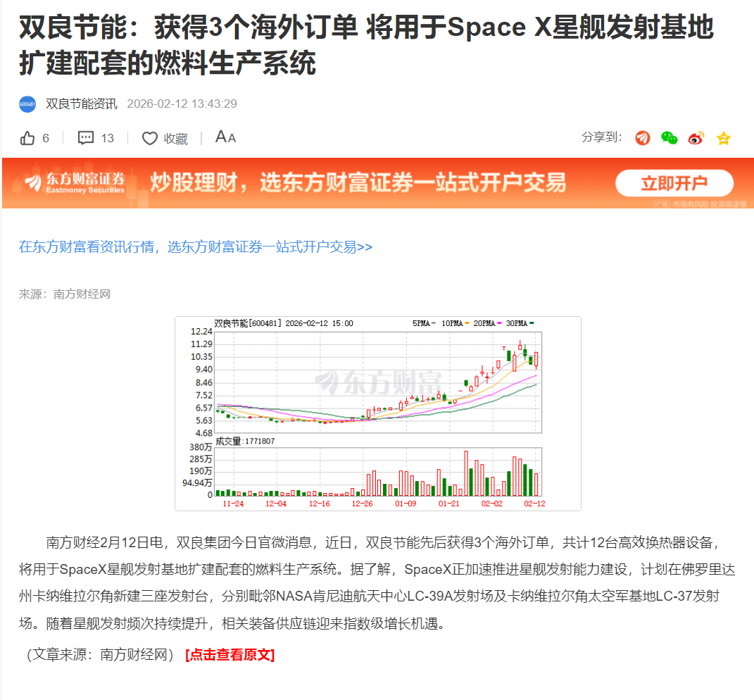Click the 立即开户 button in banner
The width and height of the screenshot is (754, 700).
click(x=674, y=183)
